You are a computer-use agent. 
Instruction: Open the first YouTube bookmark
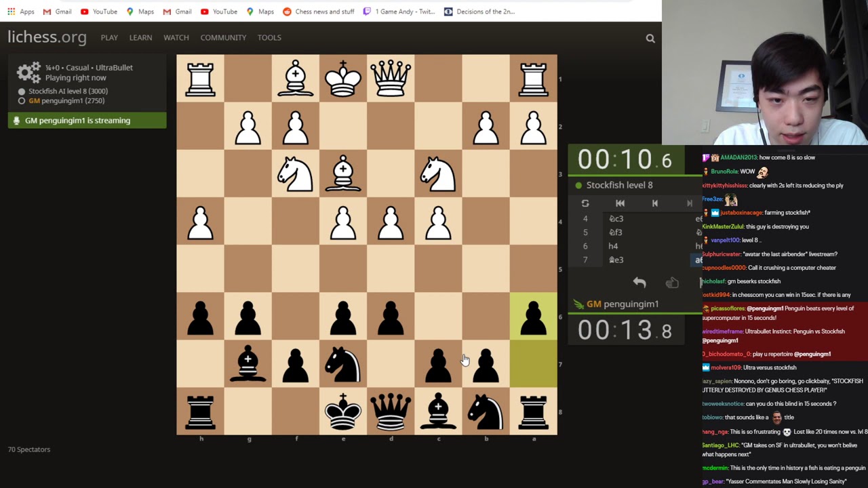pos(98,12)
